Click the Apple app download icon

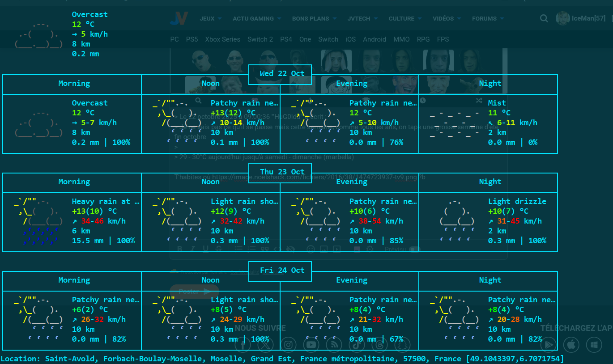tap(571, 344)
